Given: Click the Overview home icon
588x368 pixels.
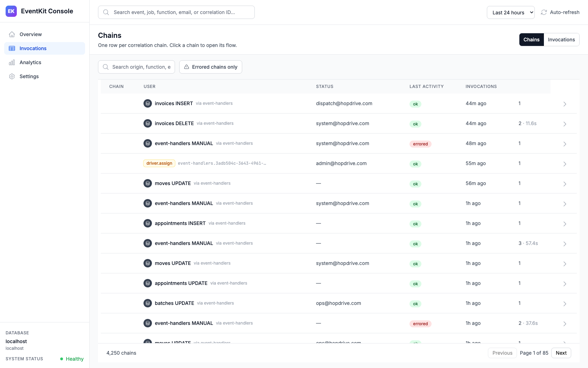Looking at the screenshot, I should click(x=12, y=34).
